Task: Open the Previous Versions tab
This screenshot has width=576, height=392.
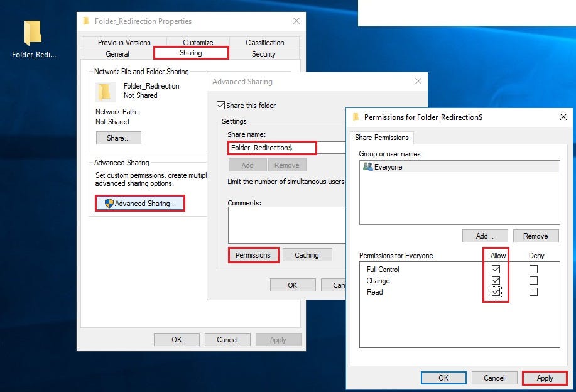Action: coord(122,42)
